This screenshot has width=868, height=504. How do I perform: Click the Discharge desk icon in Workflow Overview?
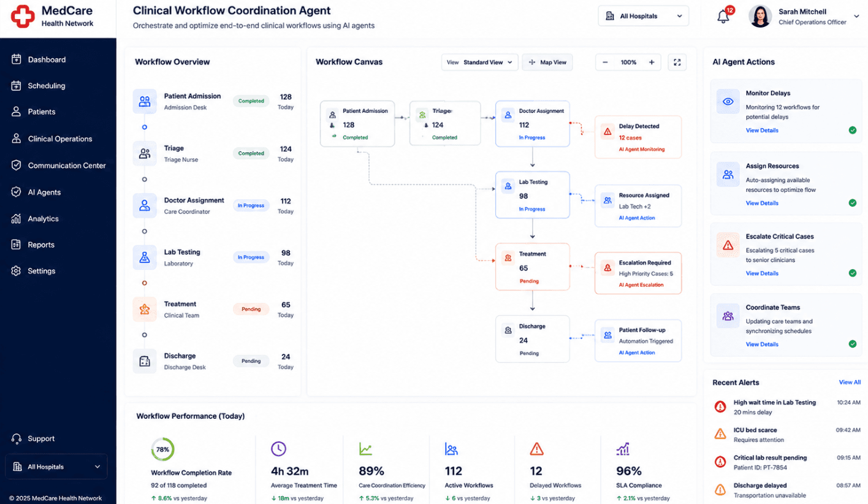(x=145, y=361)
